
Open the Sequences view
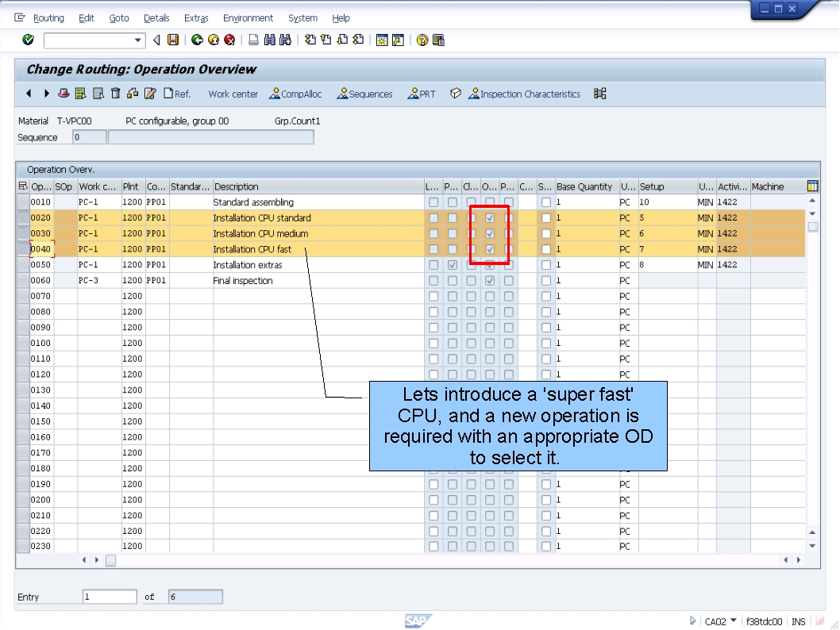tap(365, 94)
